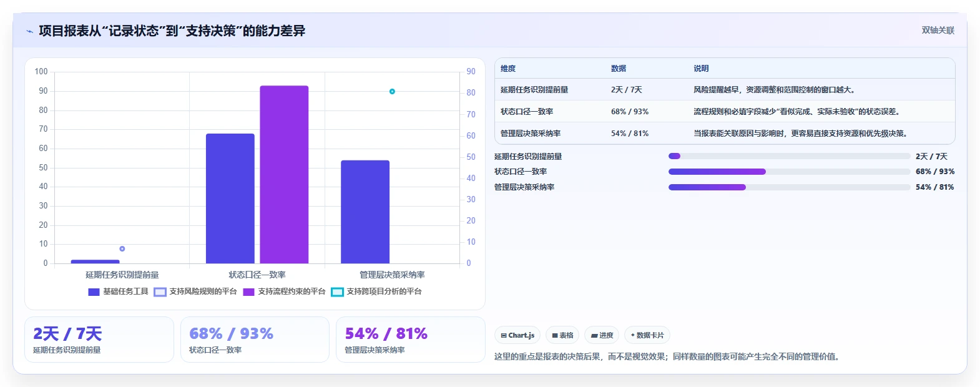Image resolution: width=980 pixels, height=387 pixels.
Task: Click the 数据 column header
Action: 619,69
